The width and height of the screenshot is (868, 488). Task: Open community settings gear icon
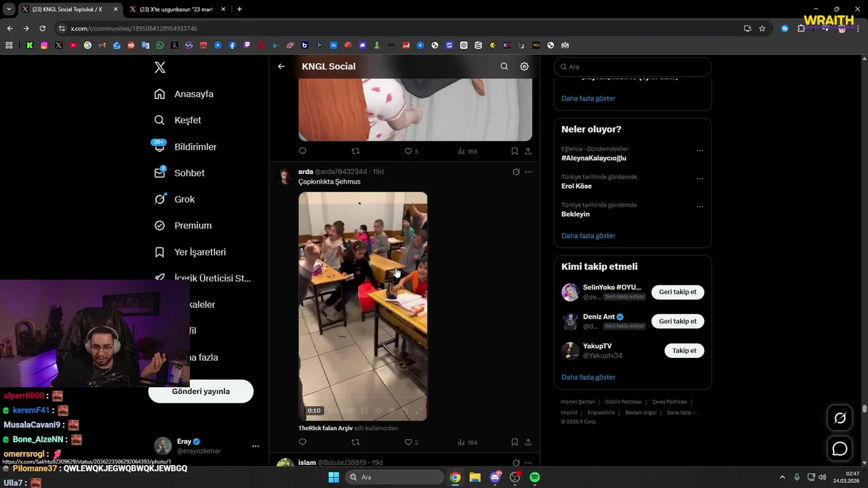524,66
